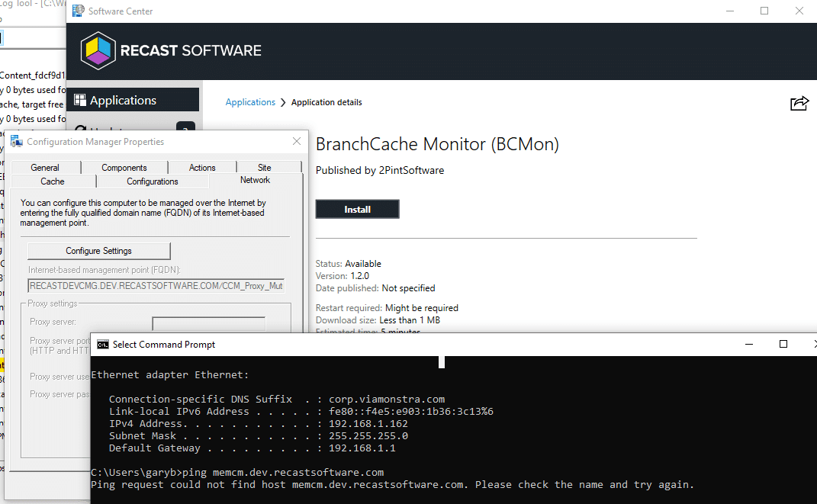The image size is (817, 504).
Task: Follow the Applications breadcrumb link
Action: pos(250,102)
